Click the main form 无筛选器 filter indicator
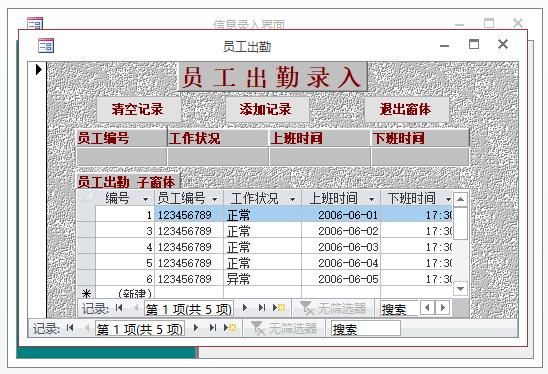This screenshot has width=548, height=374. coord(284,328)
